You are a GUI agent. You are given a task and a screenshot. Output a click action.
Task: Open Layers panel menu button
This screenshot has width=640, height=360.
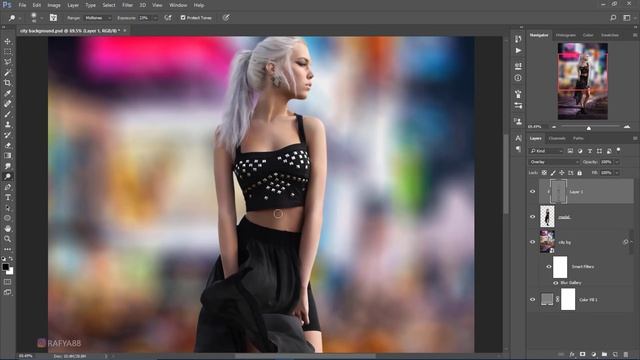(635, 138)
